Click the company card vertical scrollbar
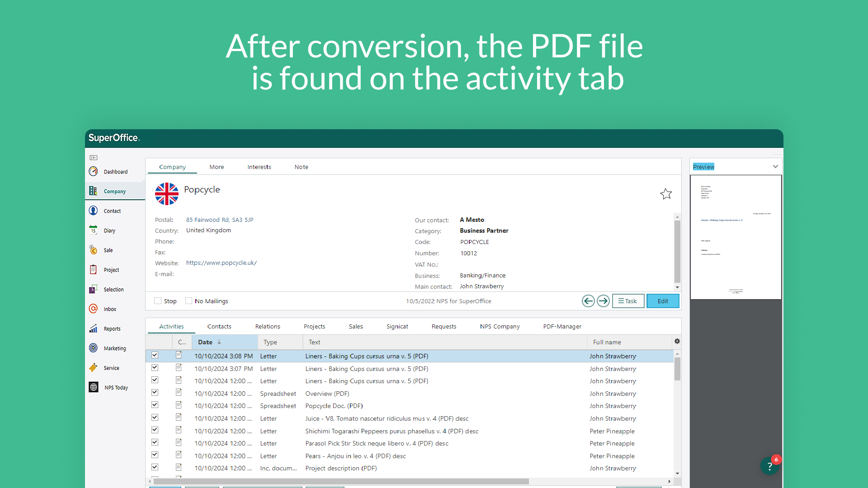868x488 pixels. click(x=677, y=251)
